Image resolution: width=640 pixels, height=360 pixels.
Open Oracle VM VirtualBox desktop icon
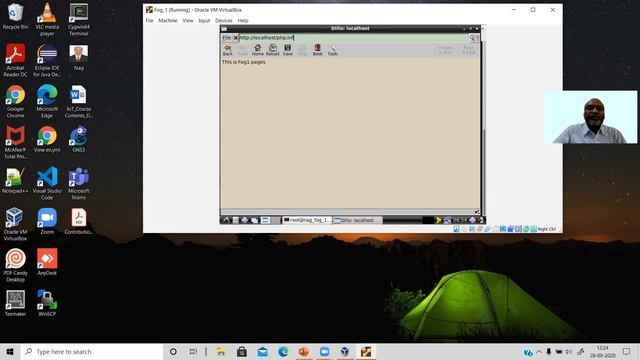pos(15,224)
